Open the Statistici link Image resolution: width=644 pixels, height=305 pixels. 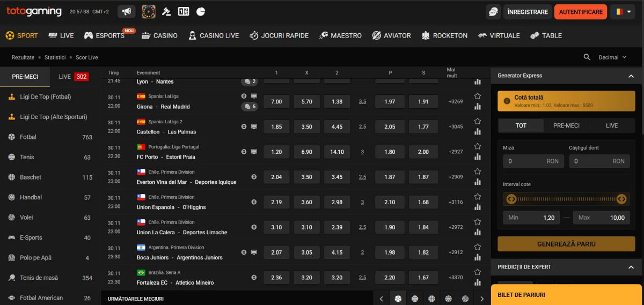click(x=55, y=57)
